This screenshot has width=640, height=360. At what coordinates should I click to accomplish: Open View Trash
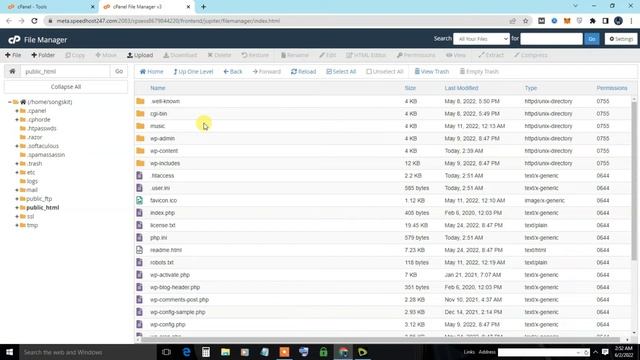coord(432,71)
